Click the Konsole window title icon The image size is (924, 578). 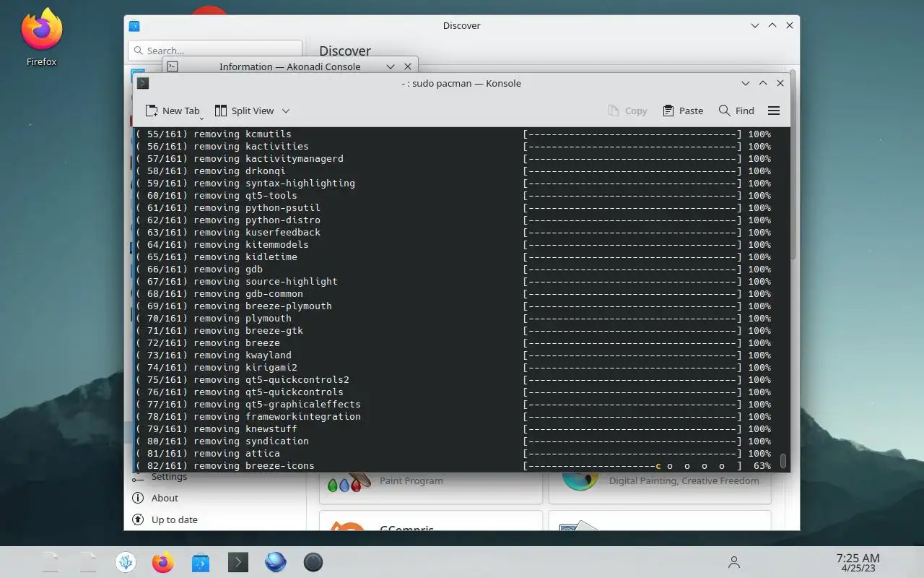click(x=143, y=83)
